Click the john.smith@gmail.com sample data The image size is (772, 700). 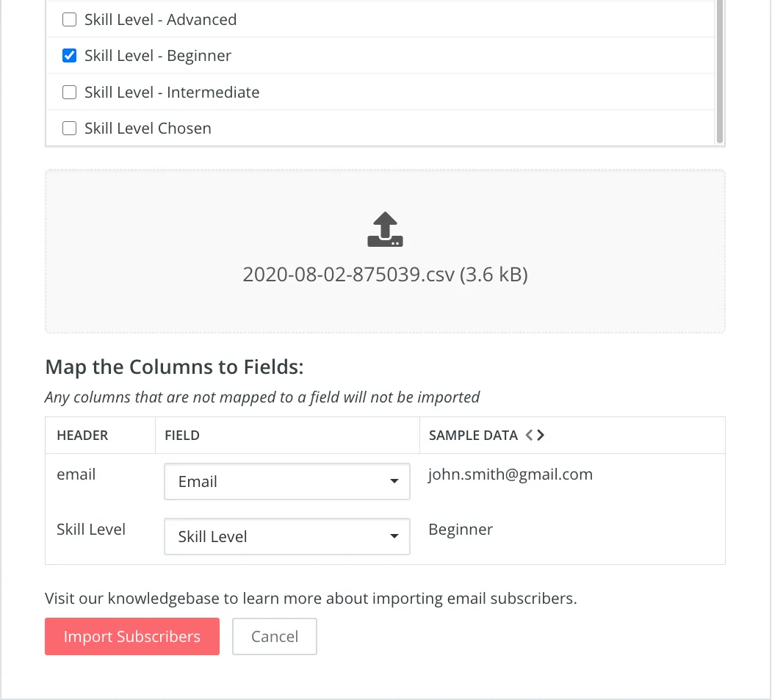[511, 474]
